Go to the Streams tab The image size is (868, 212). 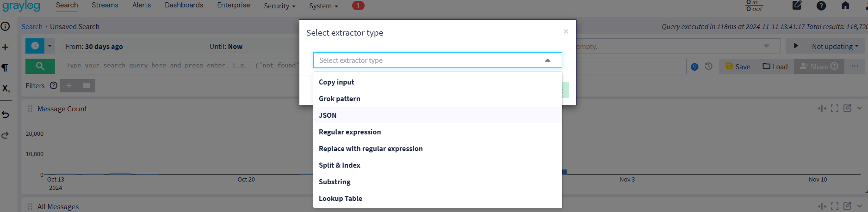coord(105,5)
